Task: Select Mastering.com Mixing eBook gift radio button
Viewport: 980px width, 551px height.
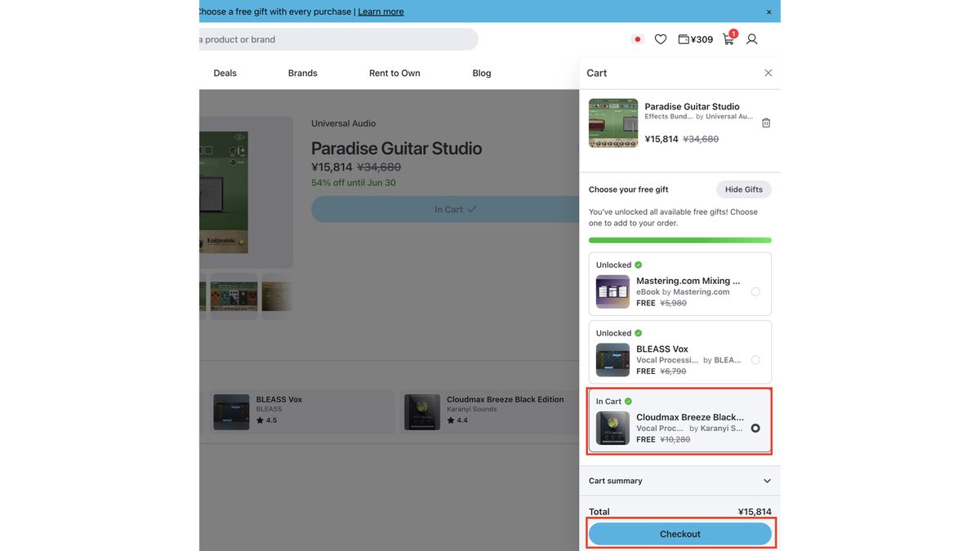Action: (x=755, y=291)
